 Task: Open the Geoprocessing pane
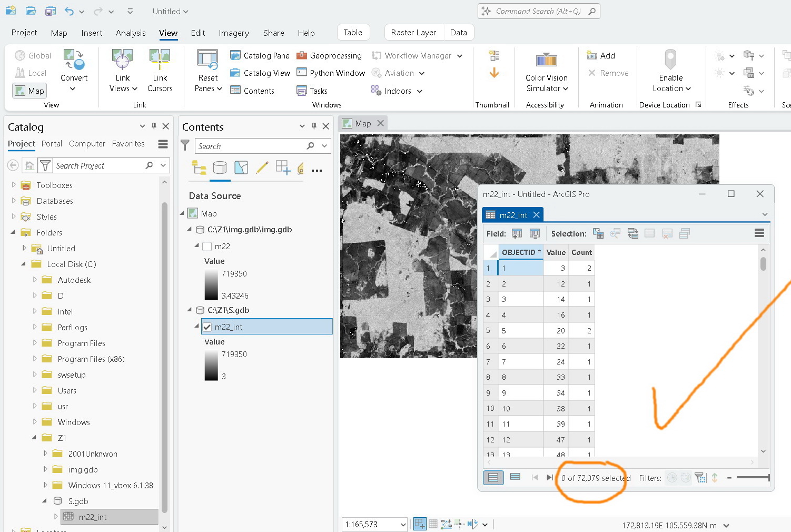[329, 55]
